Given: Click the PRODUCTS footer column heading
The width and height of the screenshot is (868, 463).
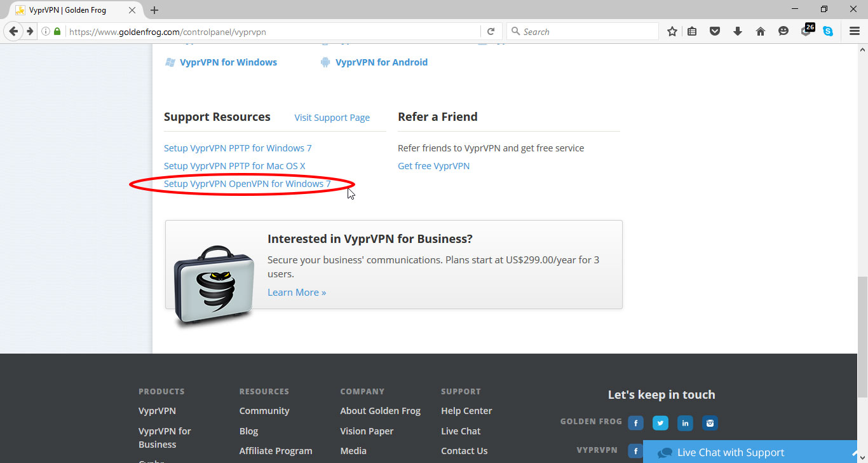Looking at the screenshot, I should click(161, 392).
